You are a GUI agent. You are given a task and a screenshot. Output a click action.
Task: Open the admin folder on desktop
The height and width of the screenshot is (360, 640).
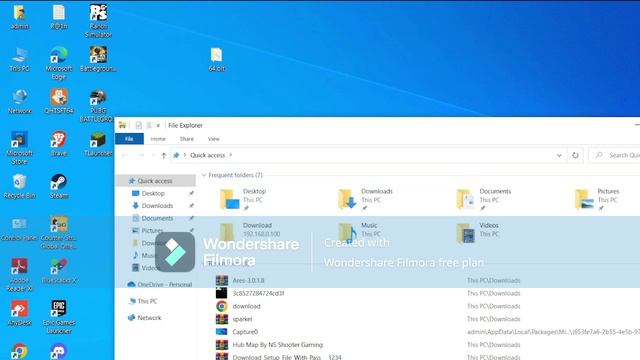point(19,16)
